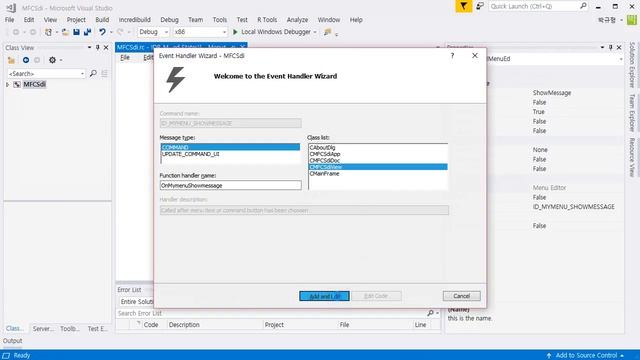Screen dimensions: 640x360
Task: Click the Open File toolbar icon
Action: [65, 32]
